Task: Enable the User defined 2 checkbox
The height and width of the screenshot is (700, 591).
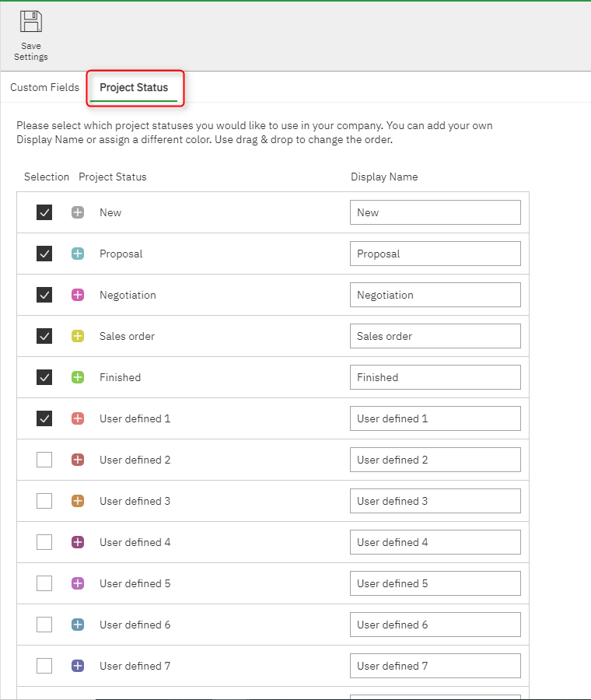Action: point(44,460)
